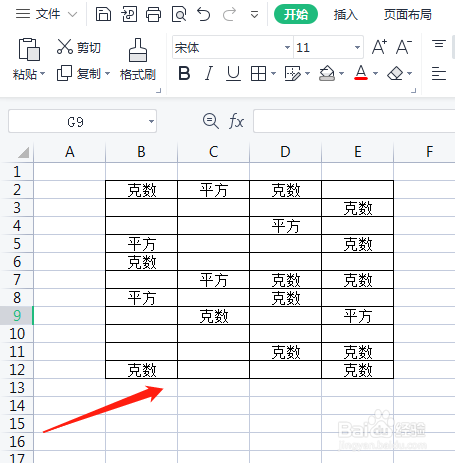
Task: Open the draw border dropdown arrow
Action: coord(307,73)
